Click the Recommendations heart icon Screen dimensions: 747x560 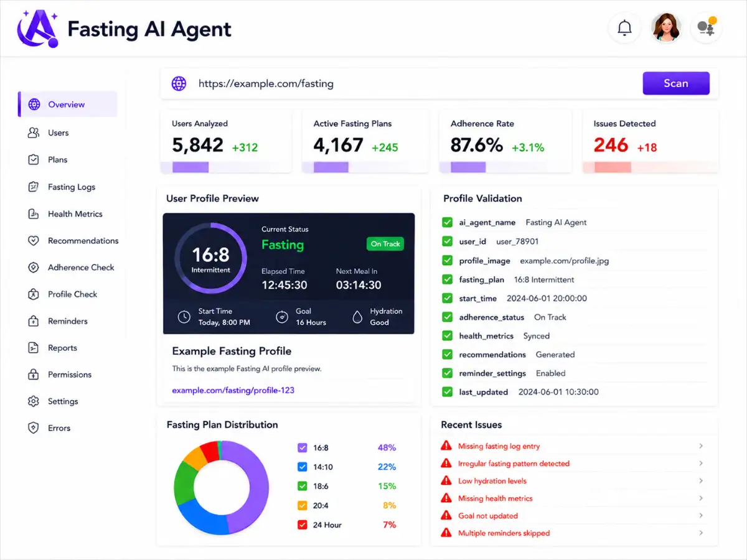34,240
